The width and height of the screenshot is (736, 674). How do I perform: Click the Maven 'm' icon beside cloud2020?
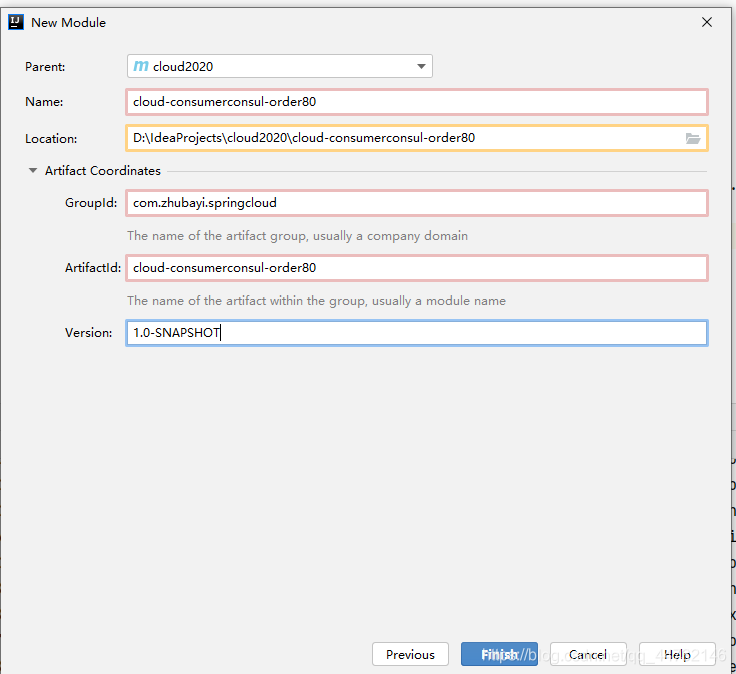(x=141, y=66)
